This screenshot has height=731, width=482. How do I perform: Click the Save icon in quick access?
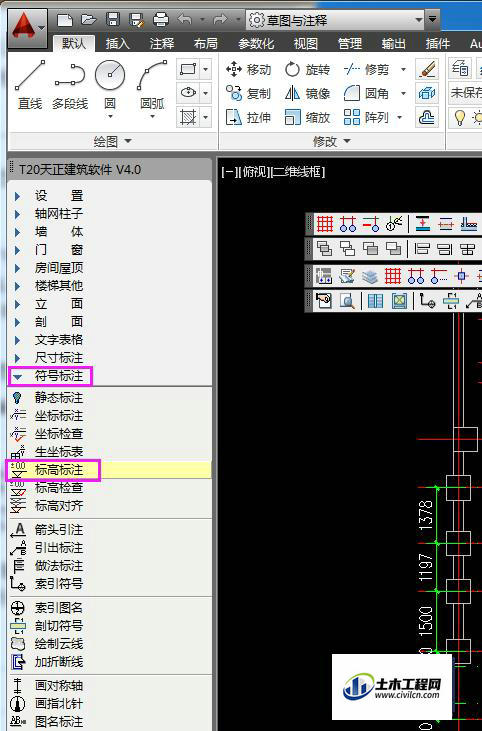(113, 20)
